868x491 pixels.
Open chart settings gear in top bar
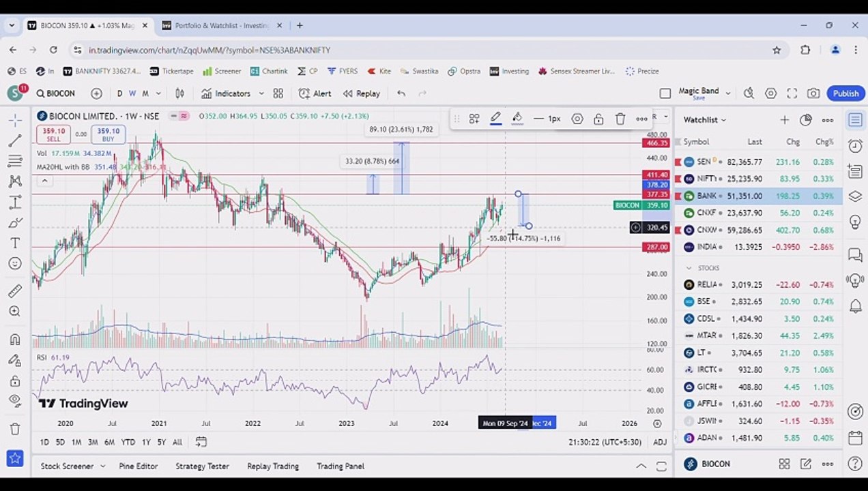[x=770, y=93]
